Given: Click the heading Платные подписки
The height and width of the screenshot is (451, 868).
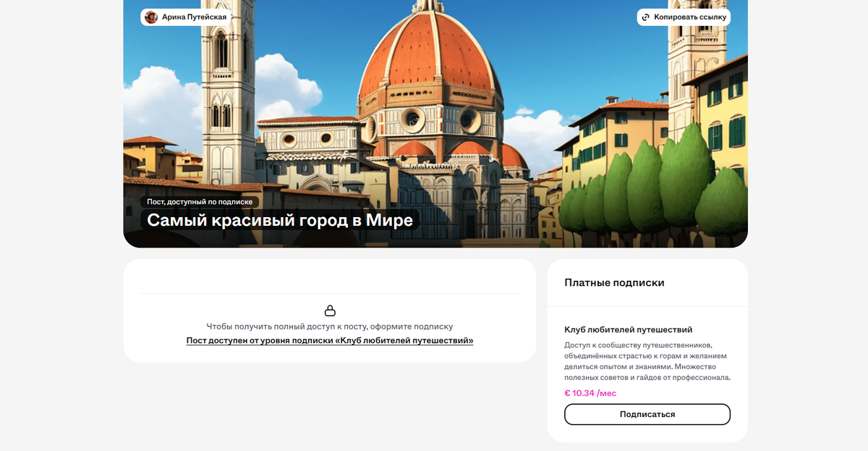Looking at the screenshot, I should (x=614, y=282).
